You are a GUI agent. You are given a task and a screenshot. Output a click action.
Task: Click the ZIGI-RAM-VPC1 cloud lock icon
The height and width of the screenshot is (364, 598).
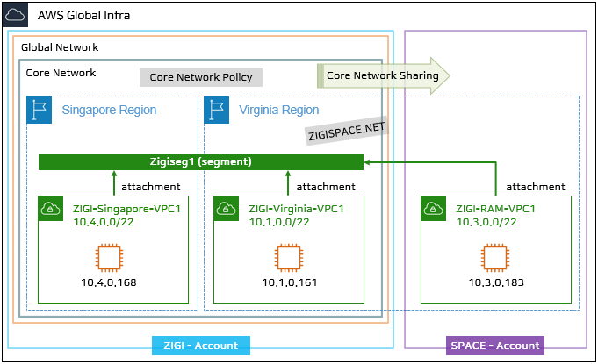(433, 209)
